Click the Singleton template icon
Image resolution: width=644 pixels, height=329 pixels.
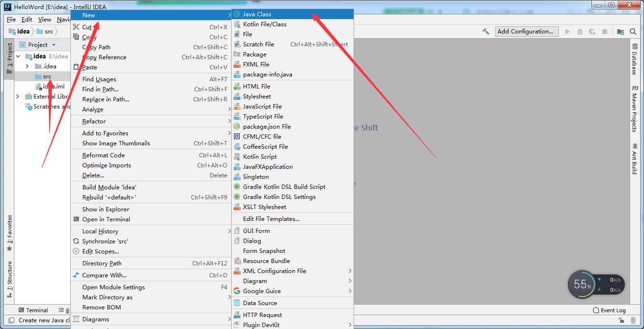click(x=237, y=176)
